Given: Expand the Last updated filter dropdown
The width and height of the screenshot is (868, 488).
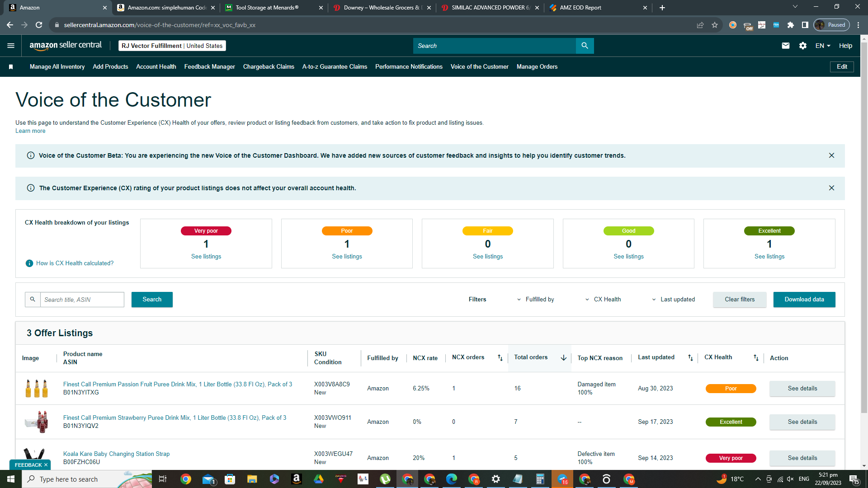Looking at the screenshot, I should tap(674, 300).
